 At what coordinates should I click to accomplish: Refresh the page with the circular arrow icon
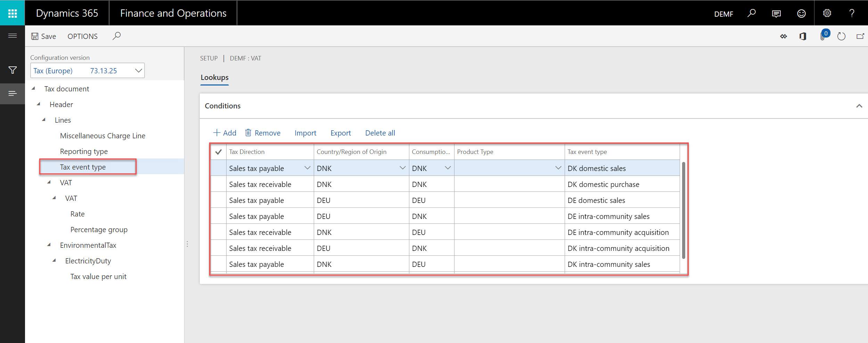click(x=841, y=36)
